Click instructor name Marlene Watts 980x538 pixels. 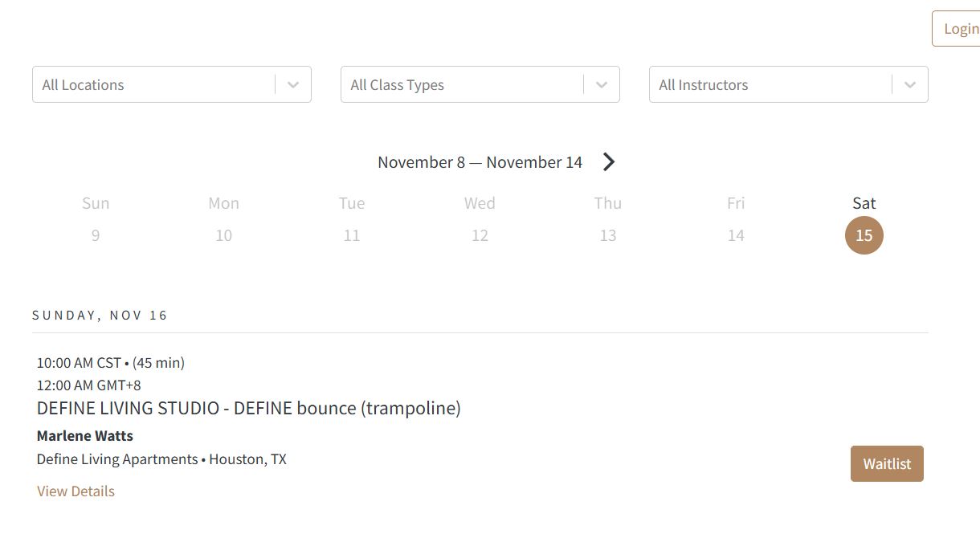[85, 436]
